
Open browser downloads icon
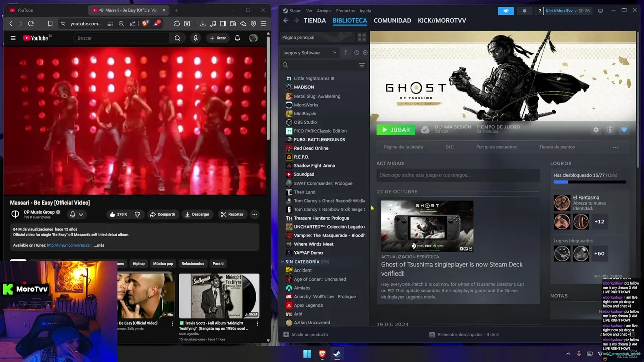pos(203,24)
